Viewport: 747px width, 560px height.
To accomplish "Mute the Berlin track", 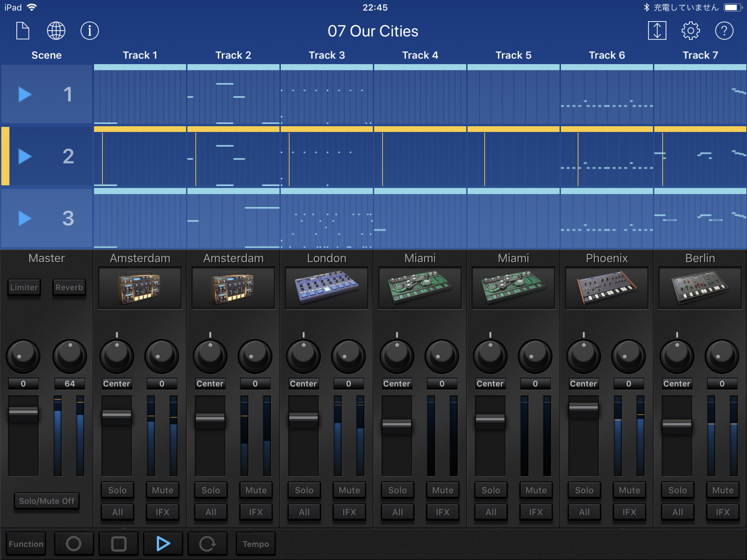I will coord(722,490).
